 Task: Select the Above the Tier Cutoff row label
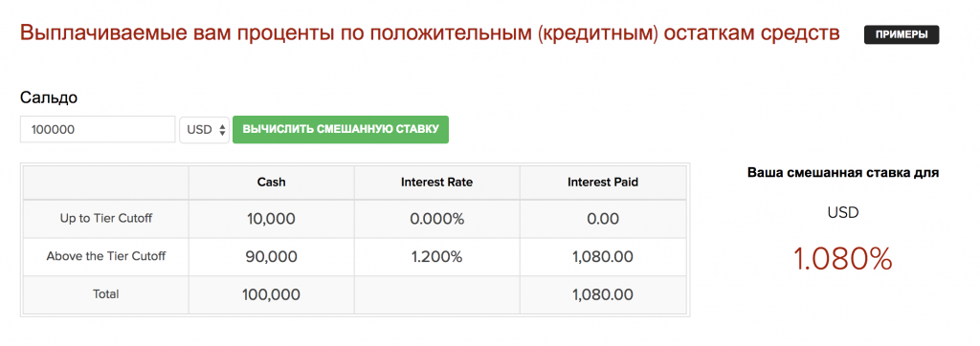click(x=105, y=256)
